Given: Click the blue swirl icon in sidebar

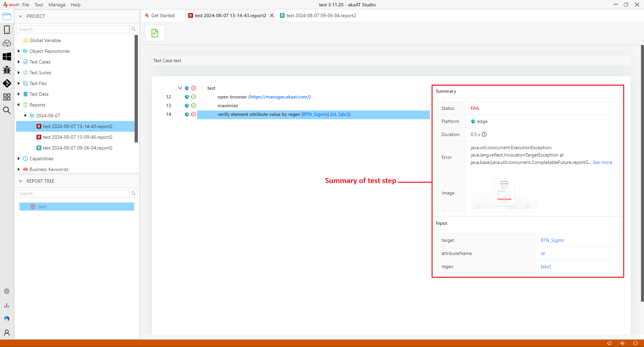Looking at the screenshot, I should point(7,318).
